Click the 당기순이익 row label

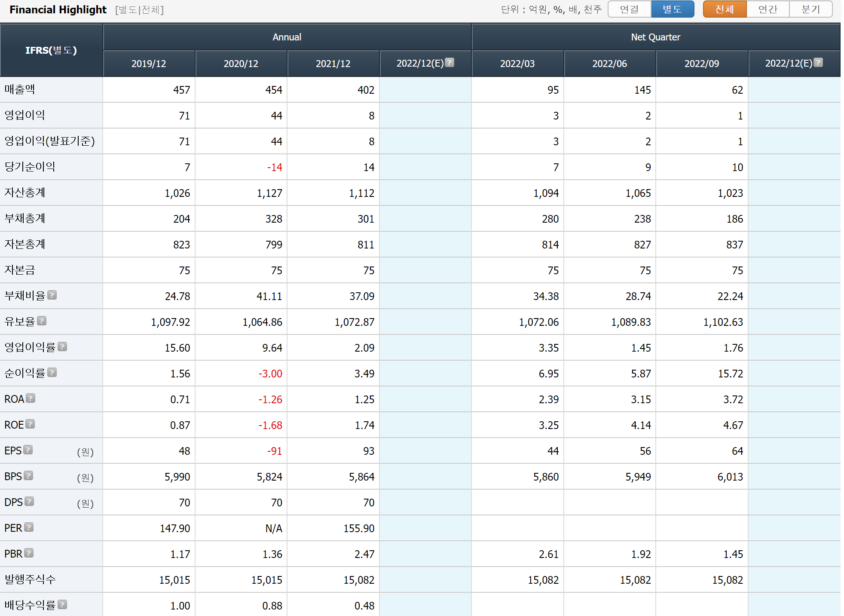(30, 167)
